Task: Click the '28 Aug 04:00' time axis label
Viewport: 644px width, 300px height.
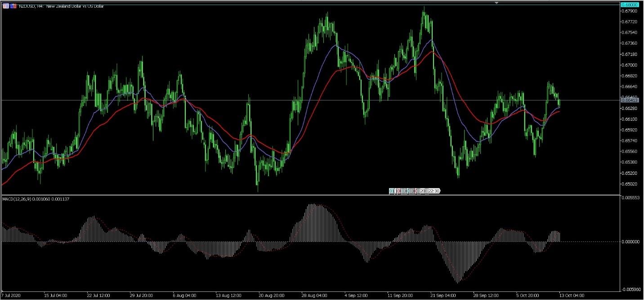Action: (314, 295)
